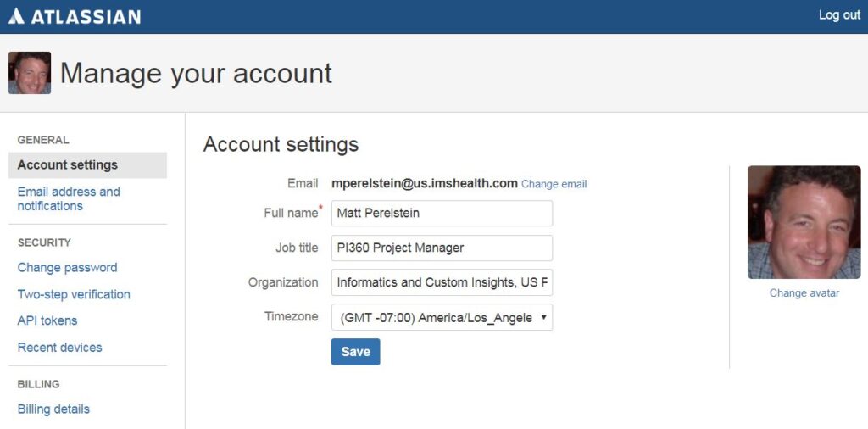
Task: Click the Manage your account heading
Action: tap(196, 74)
